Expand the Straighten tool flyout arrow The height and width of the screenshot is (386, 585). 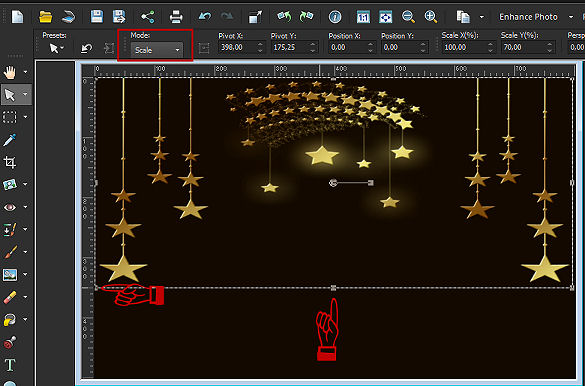[26, 184]
